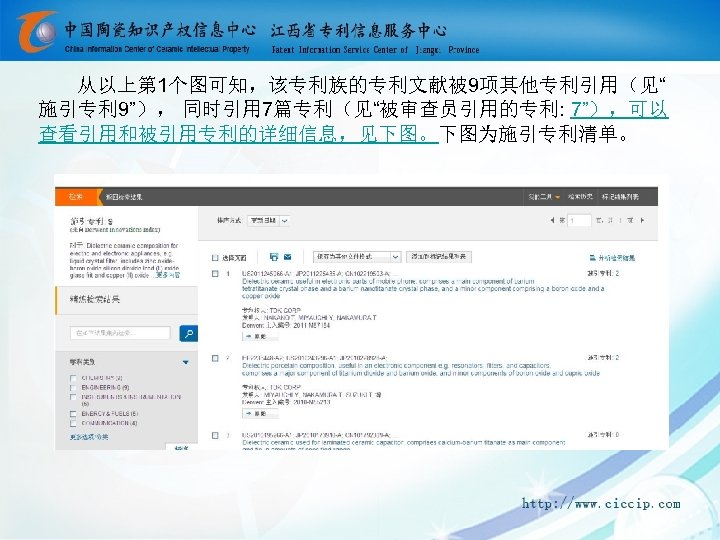Click citing patents count for result 2
Image resolution: width=720 pixels, height=540 pixels.
tap(603, 358)
